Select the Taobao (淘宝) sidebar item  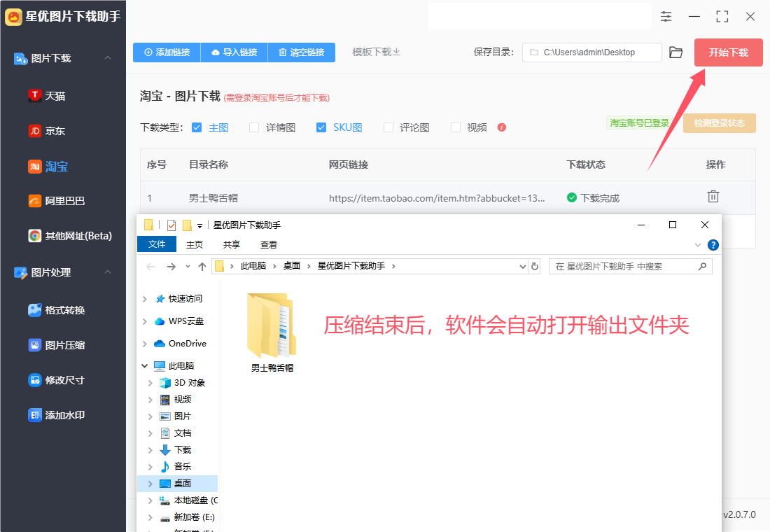(x=48, y=167)
